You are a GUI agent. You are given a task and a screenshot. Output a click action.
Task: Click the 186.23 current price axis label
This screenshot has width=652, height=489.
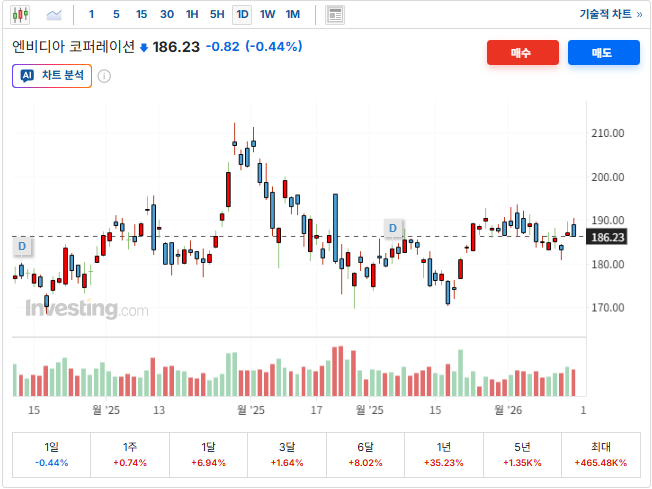click(x=607, y=237)
